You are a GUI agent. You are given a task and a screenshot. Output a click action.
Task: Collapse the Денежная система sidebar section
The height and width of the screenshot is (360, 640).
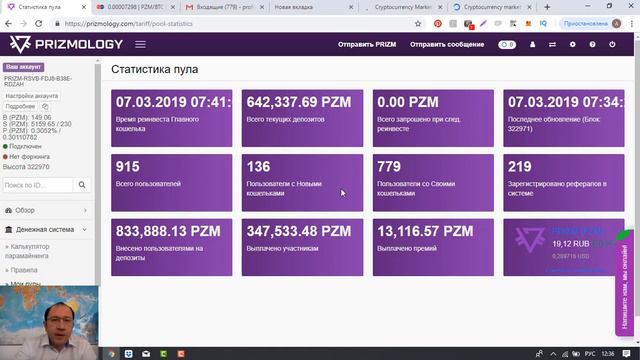coord(46,229)
